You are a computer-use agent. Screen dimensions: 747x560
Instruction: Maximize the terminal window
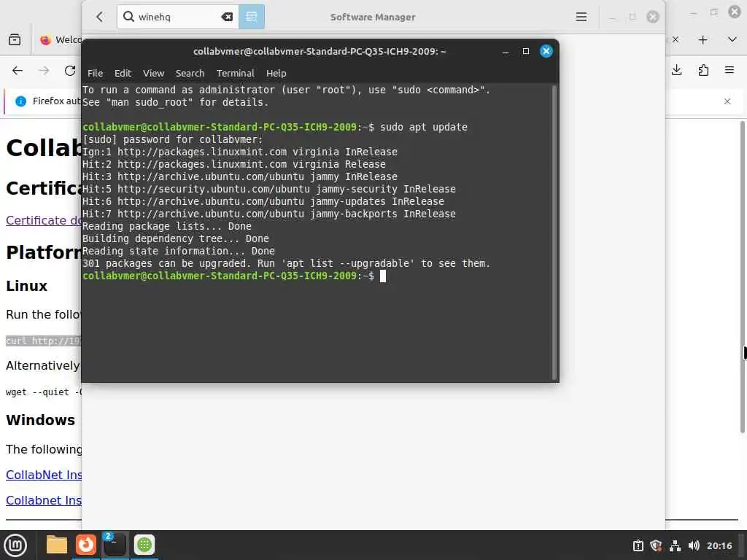(525, 51)
